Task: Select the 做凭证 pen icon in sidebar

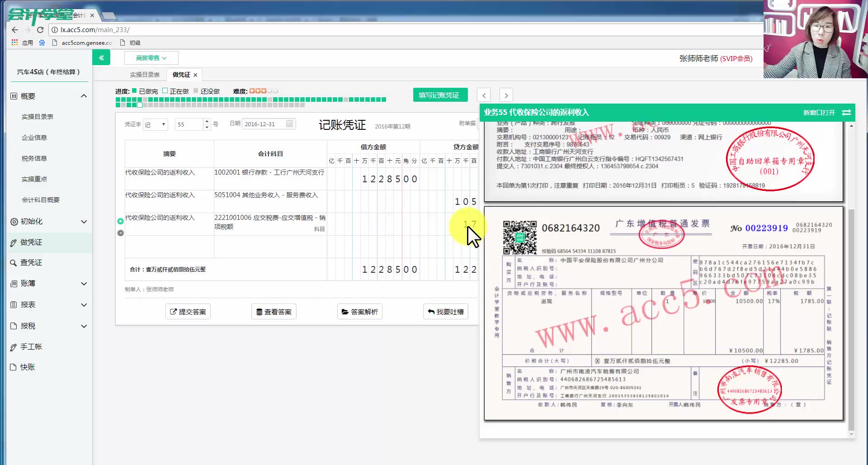Action: (x=14, y=242)
